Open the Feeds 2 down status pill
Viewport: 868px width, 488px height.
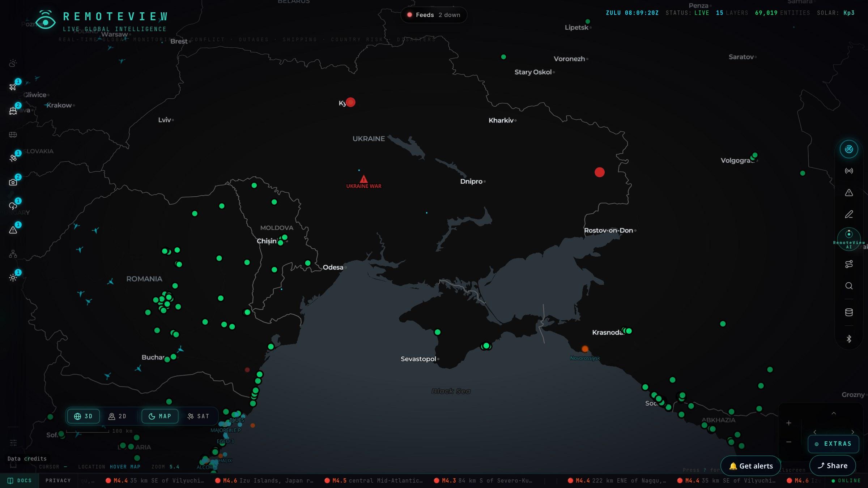pos(434,15)
